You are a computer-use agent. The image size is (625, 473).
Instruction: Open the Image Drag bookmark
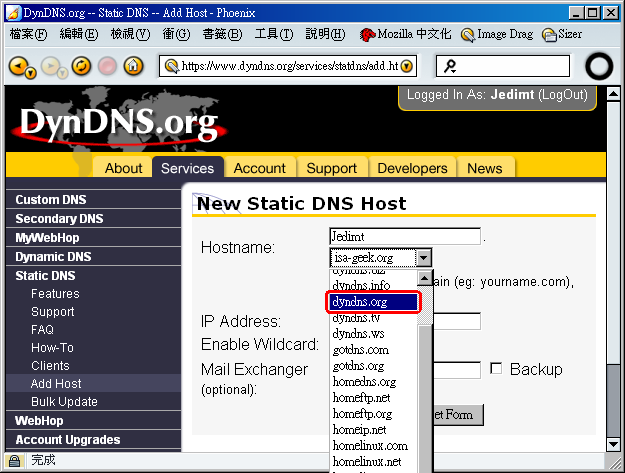pyautogui.click(x=497, y=35)
